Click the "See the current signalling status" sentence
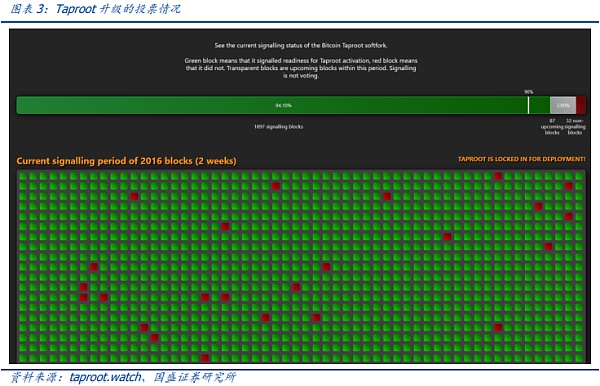The image size is (600, 386). [x=301, y=46]
